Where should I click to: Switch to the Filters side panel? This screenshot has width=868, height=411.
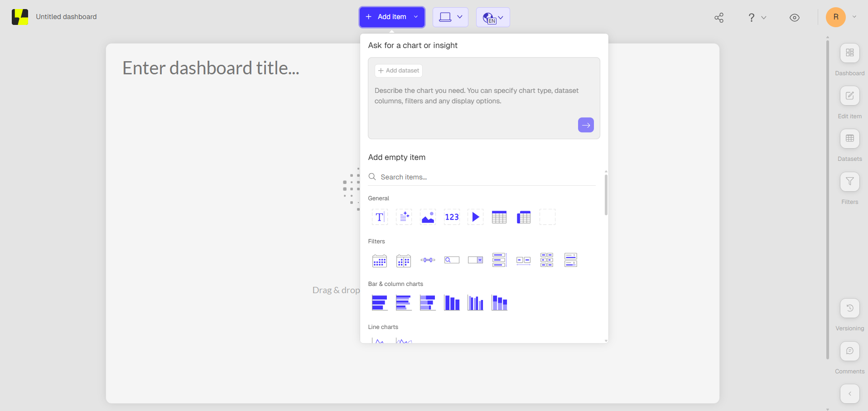pyautogui.click(x=849, y=182)
